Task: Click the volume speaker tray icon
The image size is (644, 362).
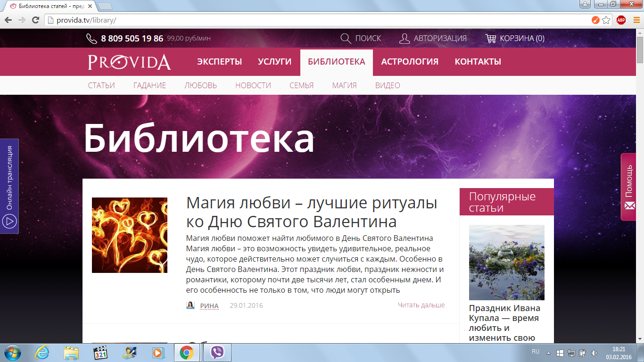Action: (x=594, y=353)
